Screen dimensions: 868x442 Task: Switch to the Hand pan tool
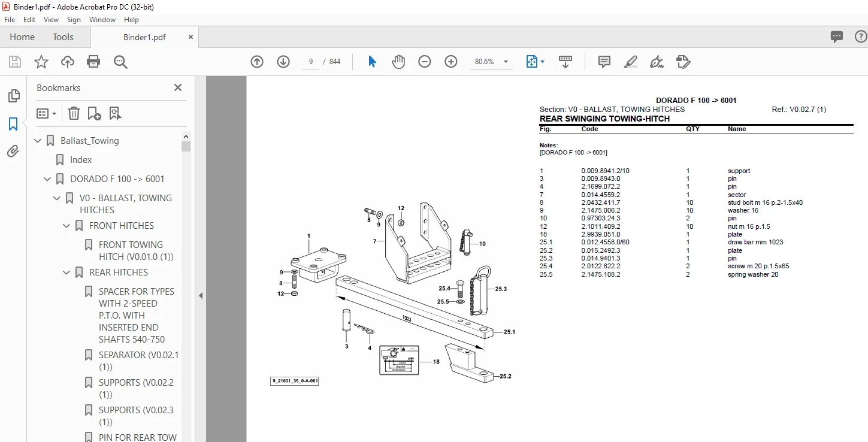point(398,62)
